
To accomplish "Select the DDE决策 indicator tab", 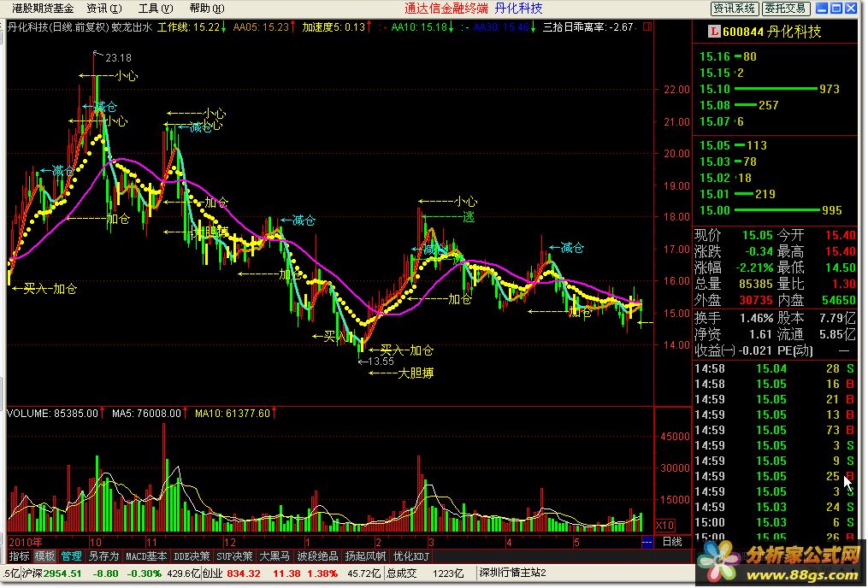I will coord(192,556).
